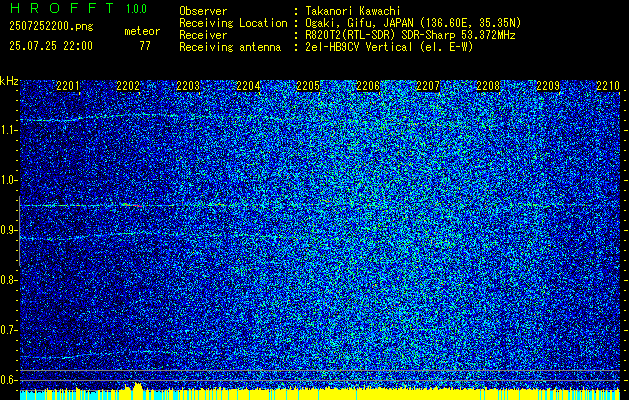
Task: Select the filename 2507252200.png
Action: coord(51,27)
